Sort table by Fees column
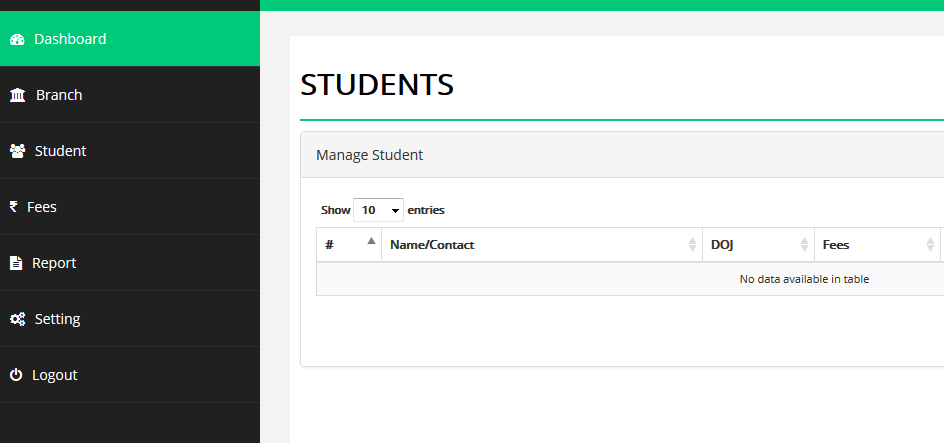The height and width of the screenshot is (443, 944). (x=878, y=245)
